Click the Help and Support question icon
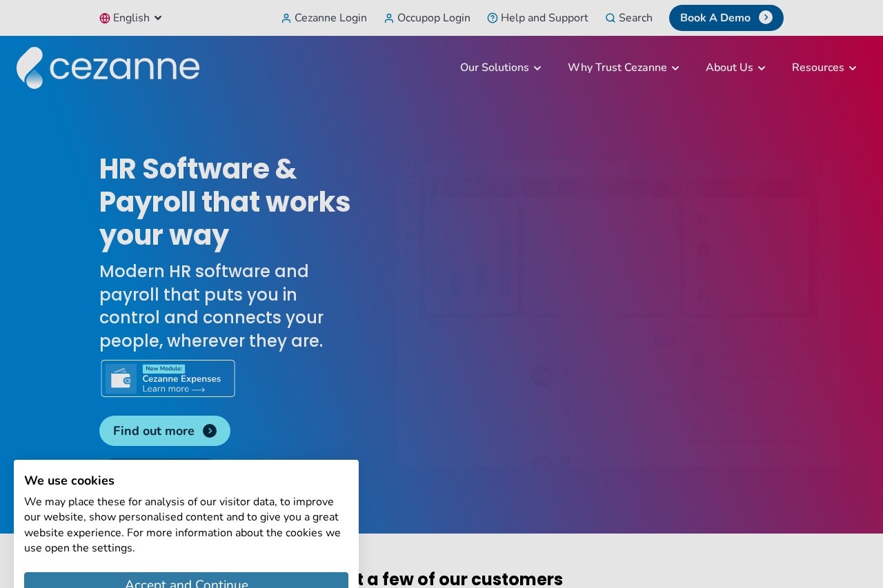 pyautogui.click(x=493, y=18)
